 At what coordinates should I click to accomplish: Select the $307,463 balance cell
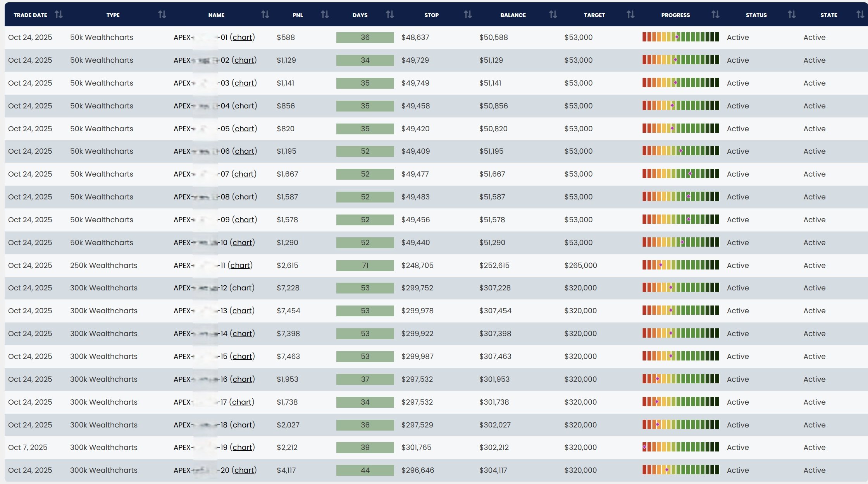(495, 357)
